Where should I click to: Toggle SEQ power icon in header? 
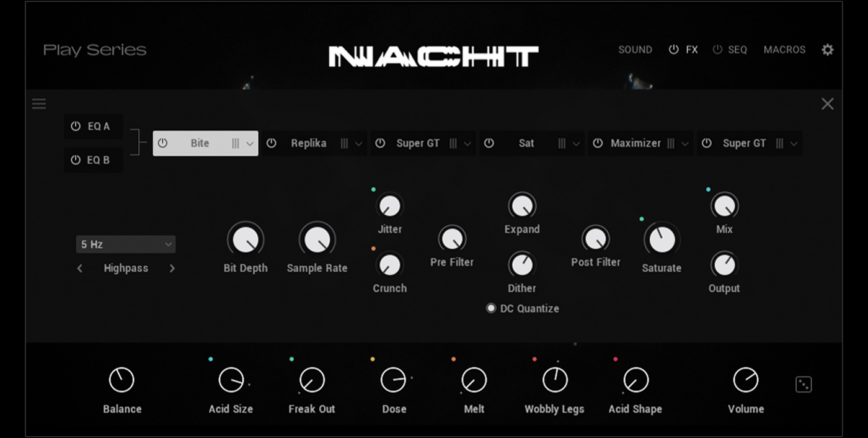point(717,50)
